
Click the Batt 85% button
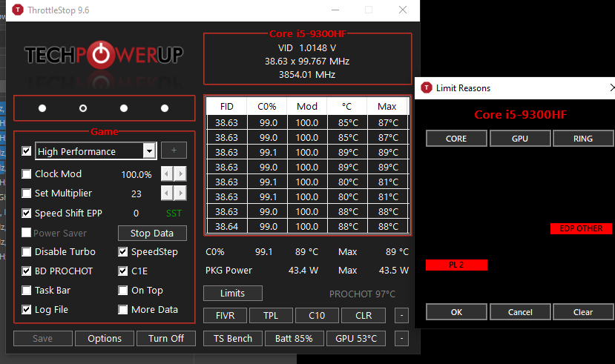point(295,339)
